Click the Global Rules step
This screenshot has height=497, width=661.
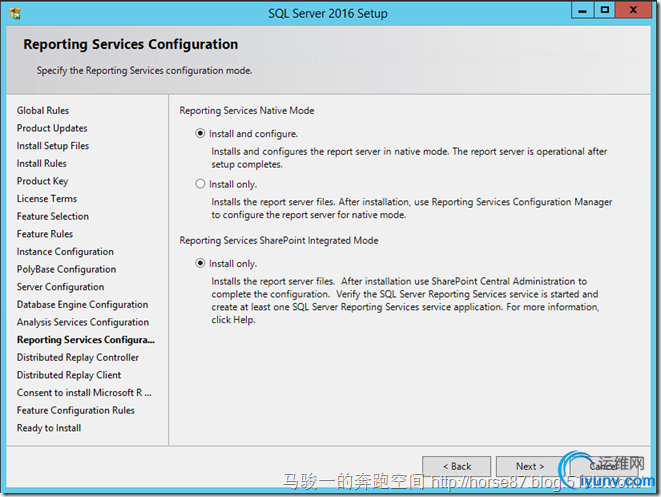click(43, 110)
